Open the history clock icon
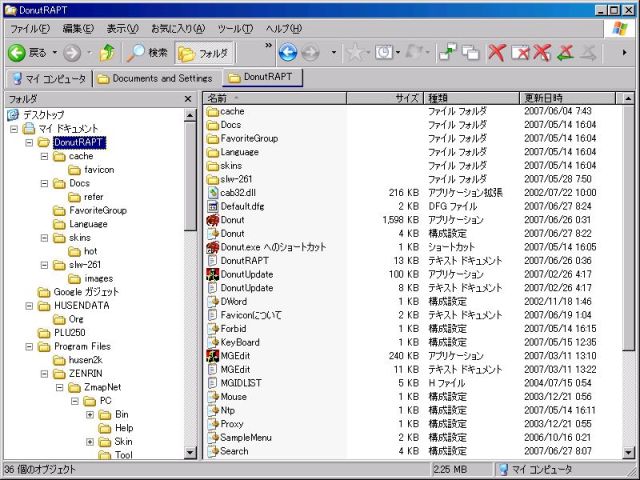This screenshot has width=640, height=480. coord(384,53)
